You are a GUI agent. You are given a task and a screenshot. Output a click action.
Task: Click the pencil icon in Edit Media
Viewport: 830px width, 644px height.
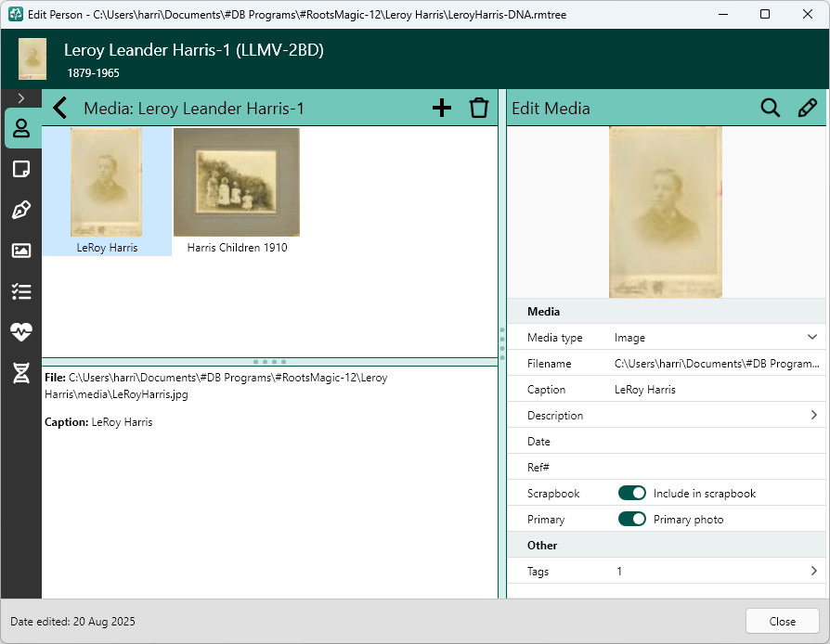coord(807,108)
